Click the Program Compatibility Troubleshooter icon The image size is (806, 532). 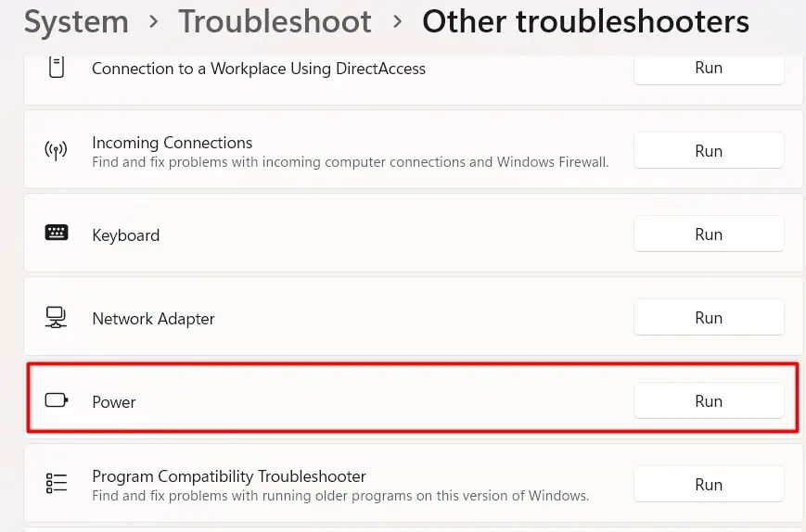(57, 484)
